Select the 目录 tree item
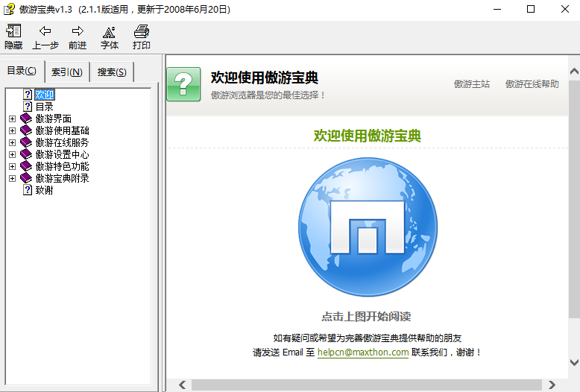Viewport: 580px width, 392px height. click(x=45, y=107)
